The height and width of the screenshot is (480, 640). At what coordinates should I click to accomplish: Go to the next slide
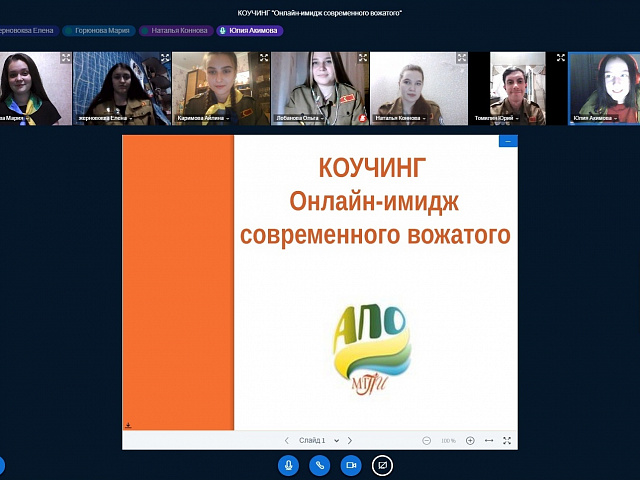350,440
